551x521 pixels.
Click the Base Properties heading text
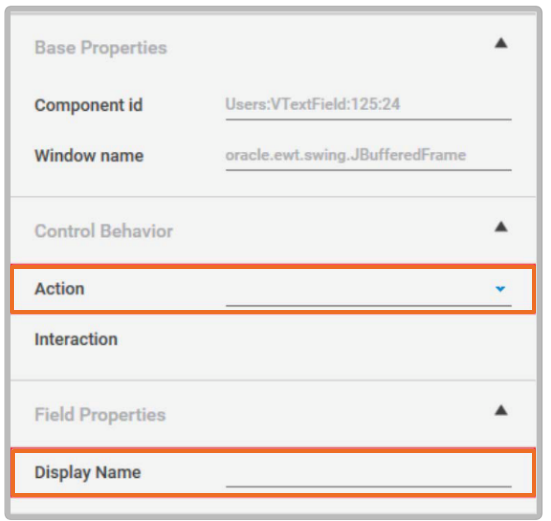[x=101, y=47]
